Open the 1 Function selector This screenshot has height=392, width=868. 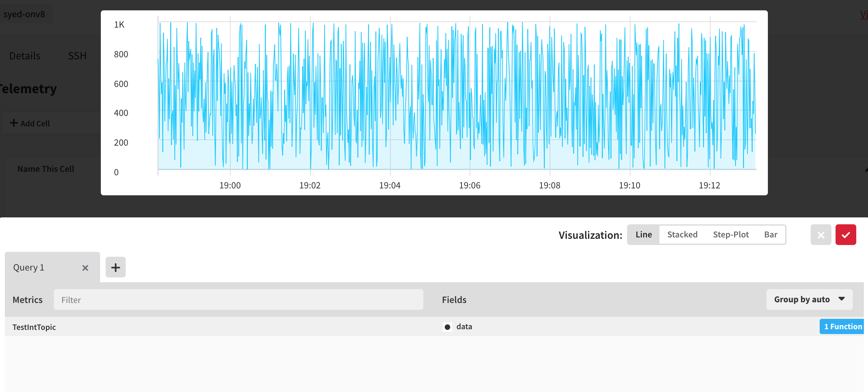coord(842,326)
